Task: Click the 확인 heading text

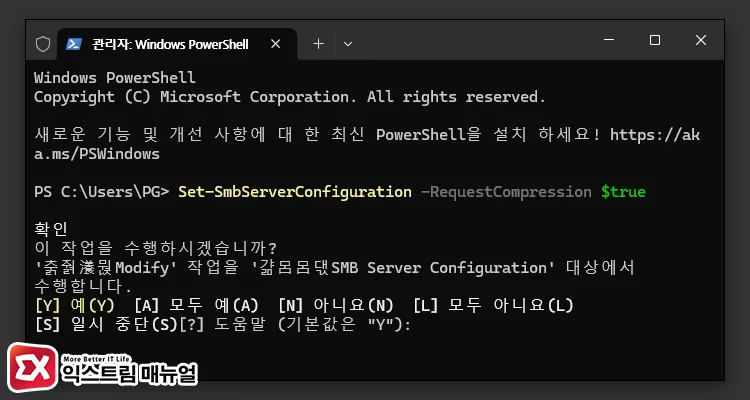Action: tap(51, 229)
